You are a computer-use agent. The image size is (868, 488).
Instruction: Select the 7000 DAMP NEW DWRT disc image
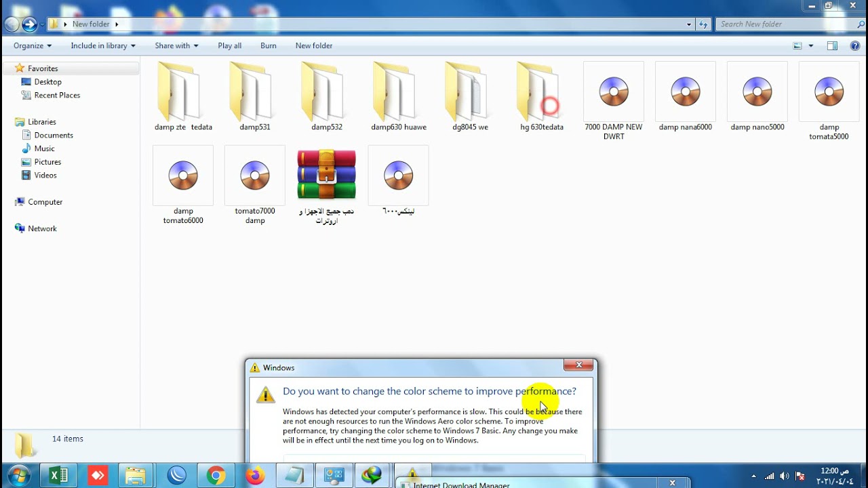(614, 100)
